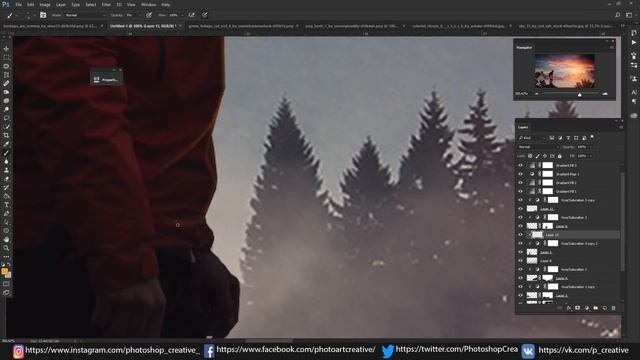This screenshot has width=640, height=360.
Task: Select the Eyedropper tool
Action: point(6,144)
